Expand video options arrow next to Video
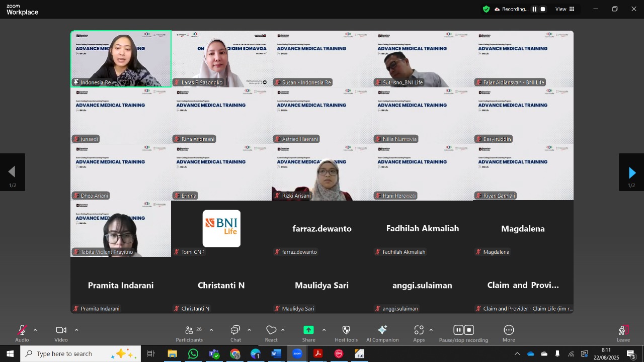The image size is (644, 362). [x=76, y=330]
